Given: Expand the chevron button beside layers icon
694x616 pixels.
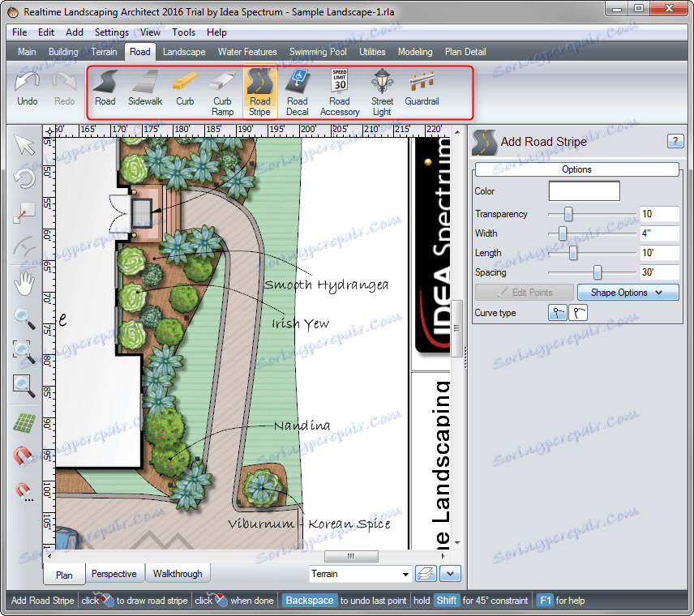Looking at the screenshot, I should (x=450, y=574).
